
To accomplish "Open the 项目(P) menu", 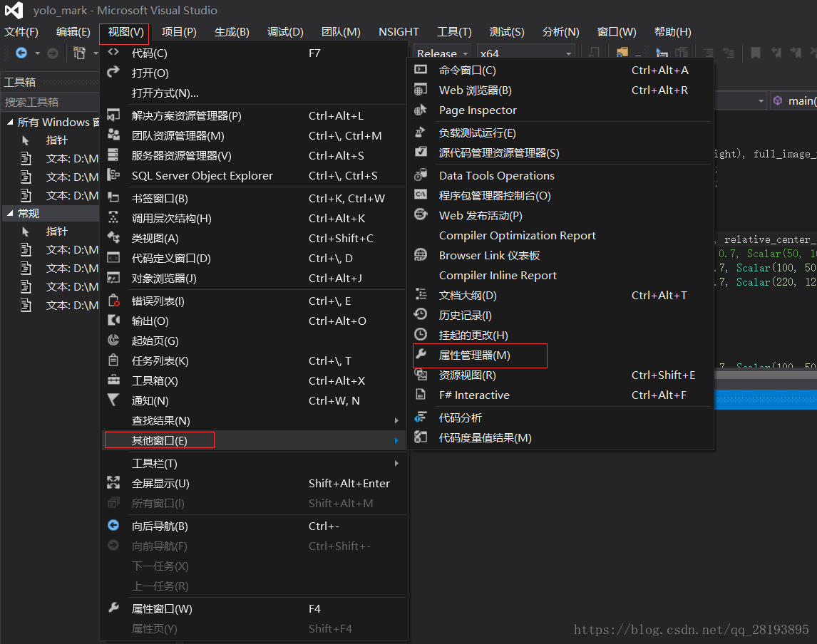I will [179, 32].
